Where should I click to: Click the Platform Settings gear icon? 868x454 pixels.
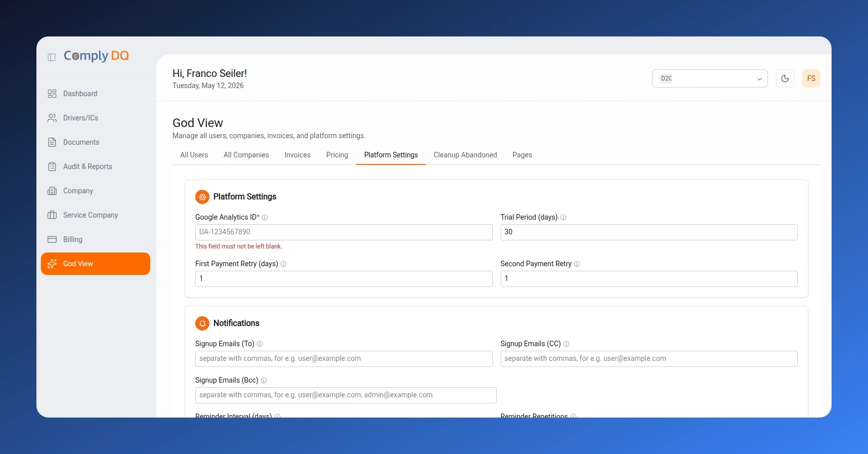pos(202,197)
